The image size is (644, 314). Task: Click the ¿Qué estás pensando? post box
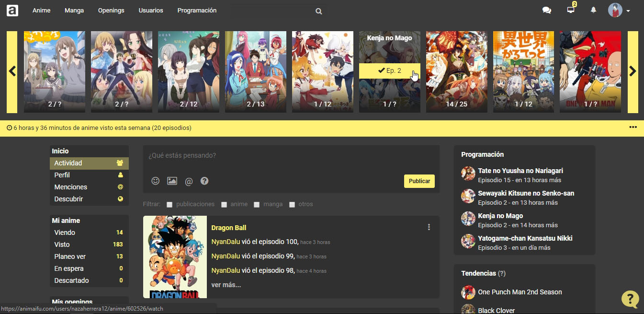click(x=291, y=157)
